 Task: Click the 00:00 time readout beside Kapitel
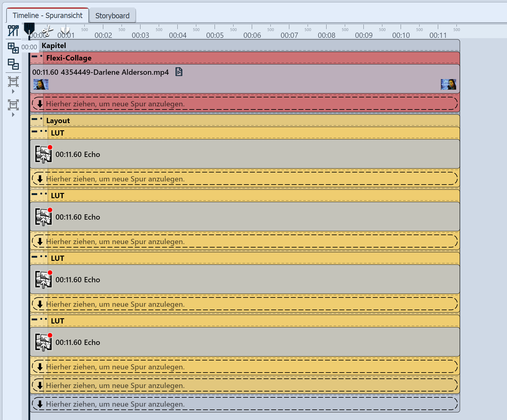pos(29,47)
